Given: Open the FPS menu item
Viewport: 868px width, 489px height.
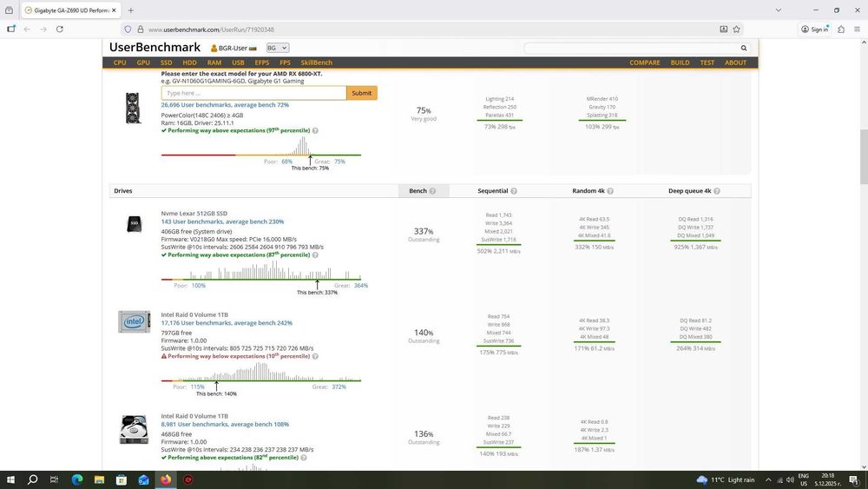Looking at the screenshot, I should 285,63.
